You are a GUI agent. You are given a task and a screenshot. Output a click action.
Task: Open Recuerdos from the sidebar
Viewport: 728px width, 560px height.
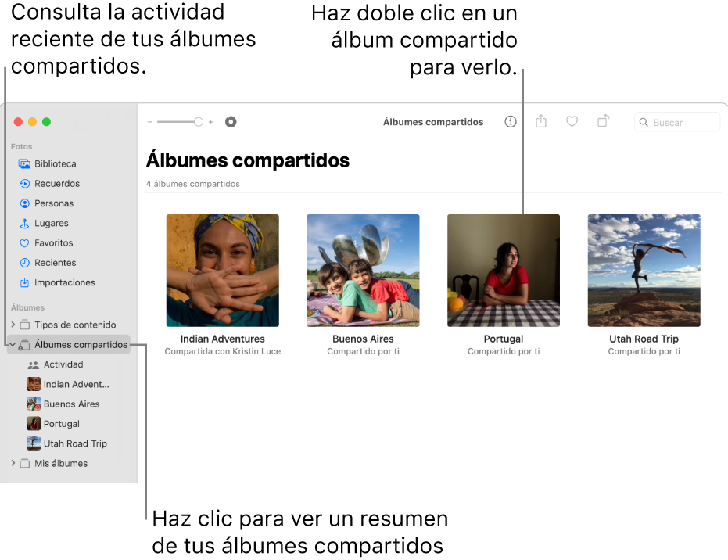coord(54,183)
